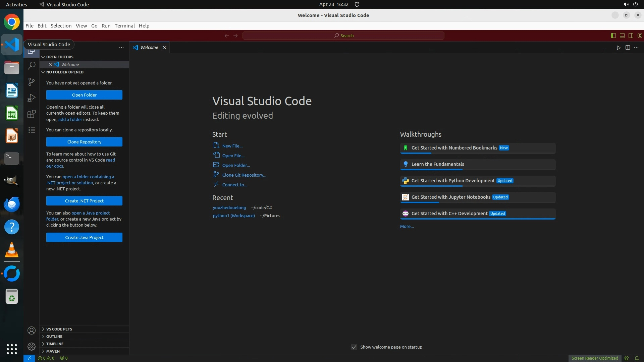Viewport: 644px width, 362px height.
Task: Expand the Timeline section
Action: 55,344
